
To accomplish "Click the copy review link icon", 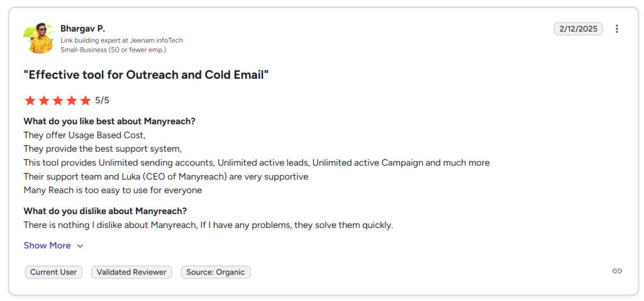I will pyautogui.click(x=617, y=271).
